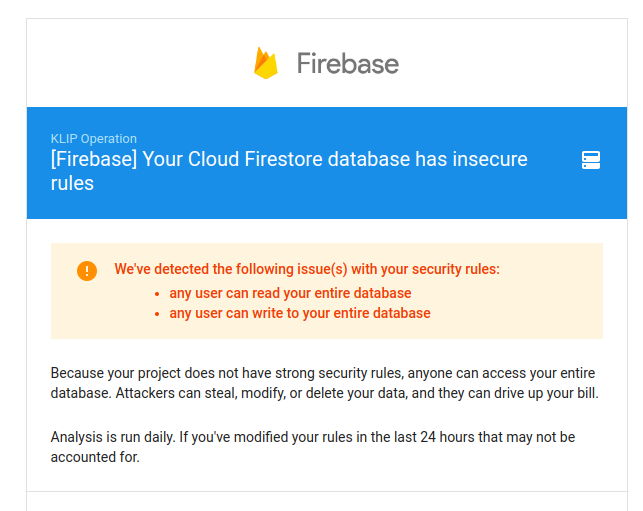Click the database icon in blue banner
The height and width of the screenshot is (511, 643).
pyautogui.click(x=591, y=160)
